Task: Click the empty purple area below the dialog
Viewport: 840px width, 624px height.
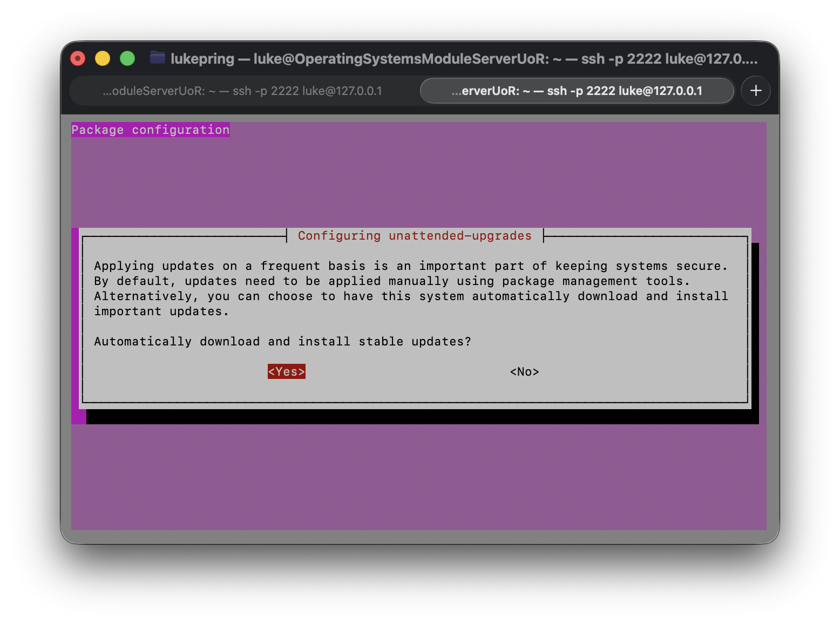Action: pos(418,475)
